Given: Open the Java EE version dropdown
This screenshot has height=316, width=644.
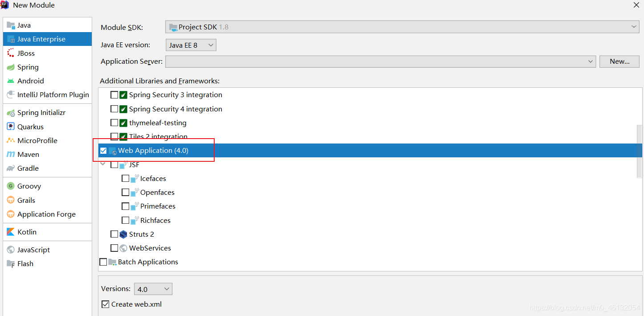Looking at the screenshot, I should pos(191,45).
